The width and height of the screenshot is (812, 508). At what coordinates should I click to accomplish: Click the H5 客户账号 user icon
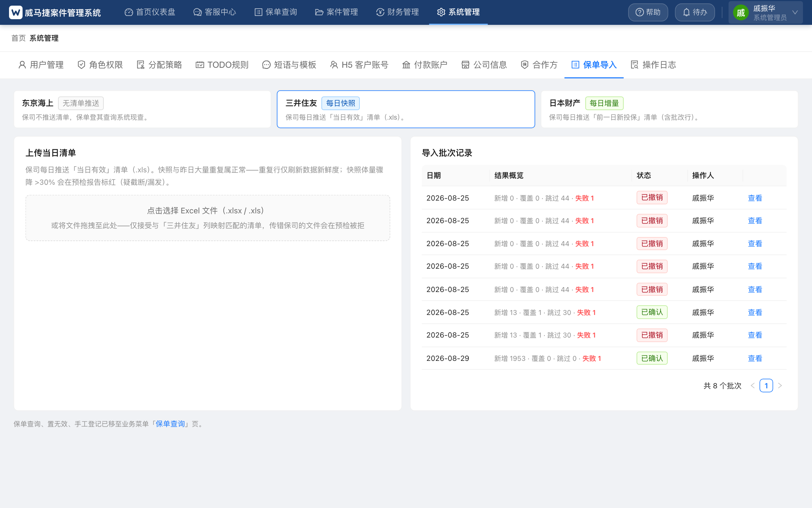click(x=334, y=65)
